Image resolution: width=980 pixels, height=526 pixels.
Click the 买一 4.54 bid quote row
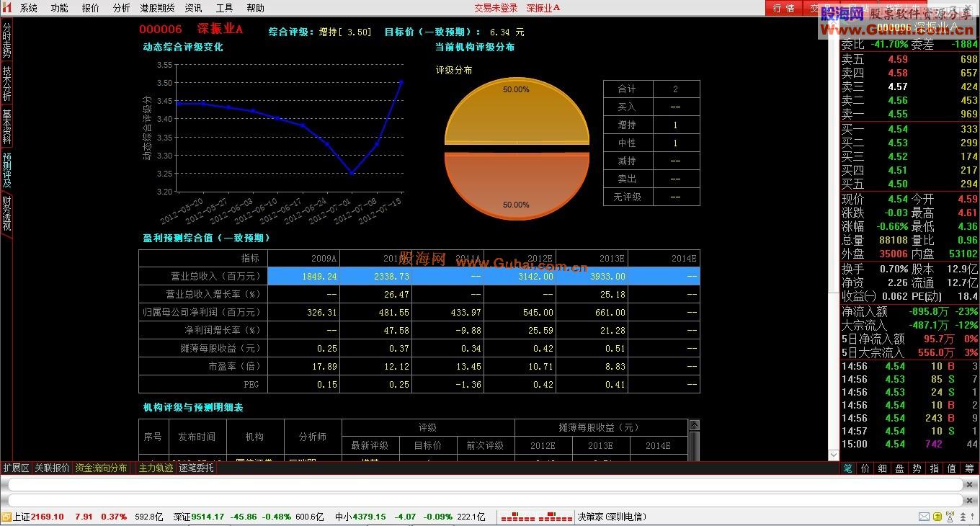pyautogui.click(x=909, y=129)
